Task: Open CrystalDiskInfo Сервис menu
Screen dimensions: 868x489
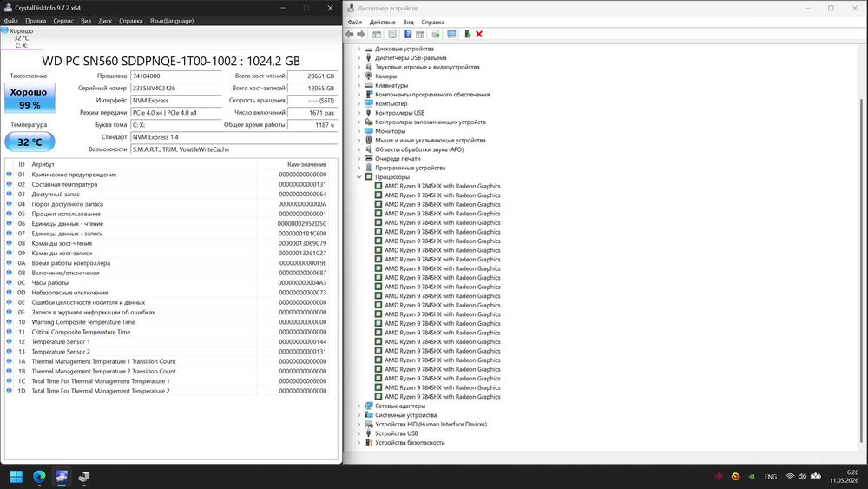Action: coord(63,21)
